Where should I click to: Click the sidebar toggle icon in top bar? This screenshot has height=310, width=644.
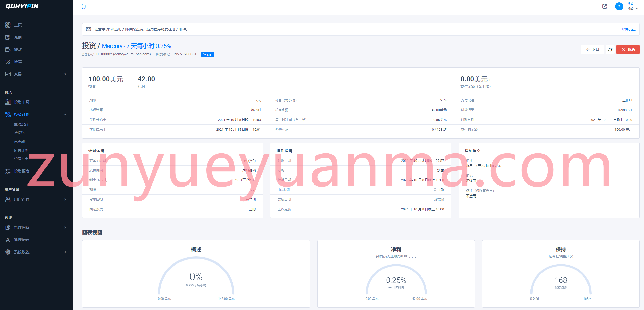pyautogui.click(x=84, y=6)
